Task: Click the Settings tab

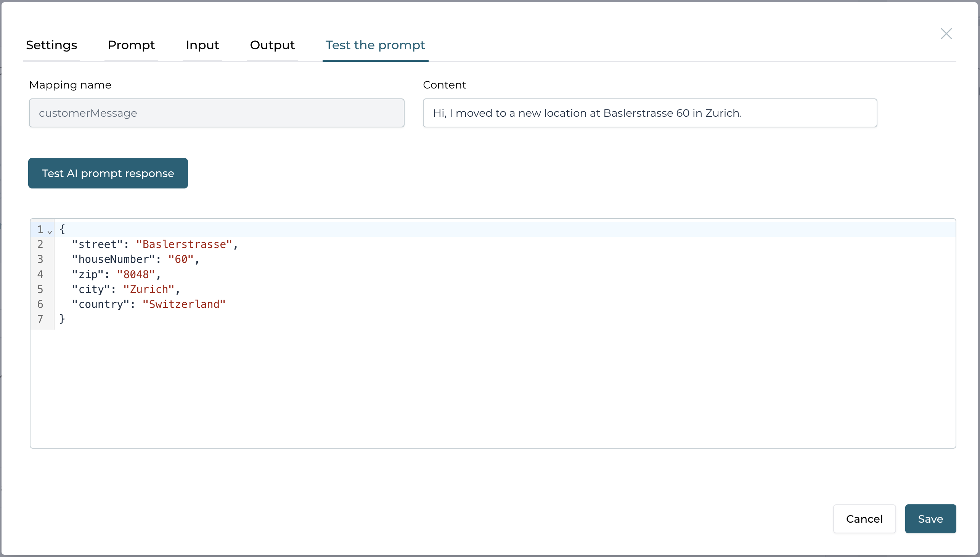Action: [x=51, y=45]
